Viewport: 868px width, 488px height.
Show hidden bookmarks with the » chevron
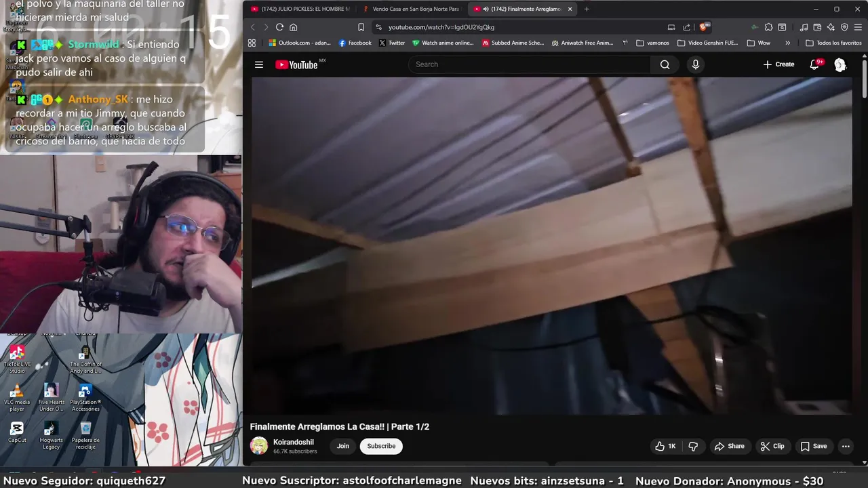pos(787,43)
